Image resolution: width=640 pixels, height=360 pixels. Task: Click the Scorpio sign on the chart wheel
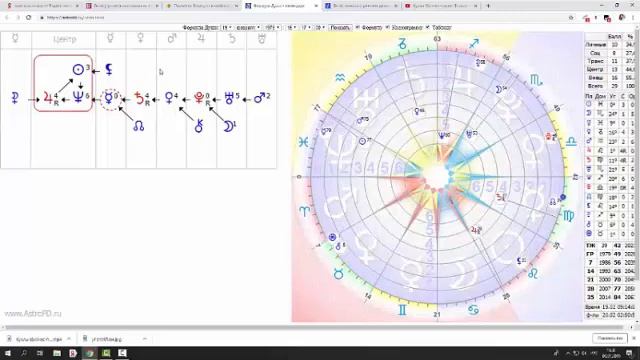(536, 80)
